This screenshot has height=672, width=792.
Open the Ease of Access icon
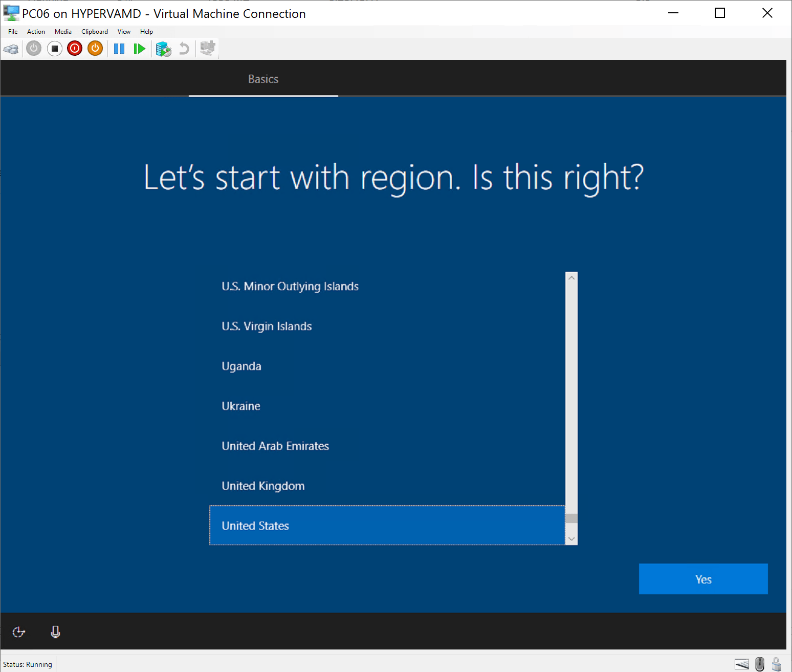click(x=19, y=632)
